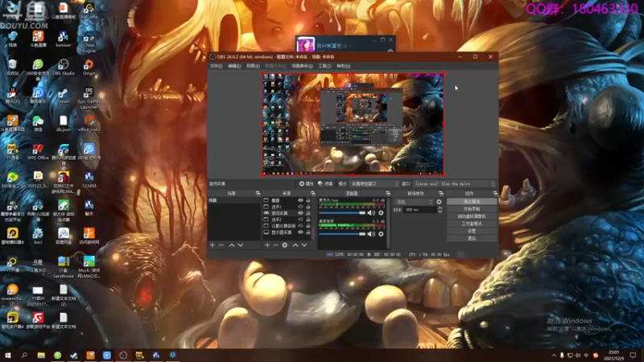This screenshot has height=362, width=644.
Task: Open the 窗口 Slay the Spire dropdown
Action: [455, 184]
